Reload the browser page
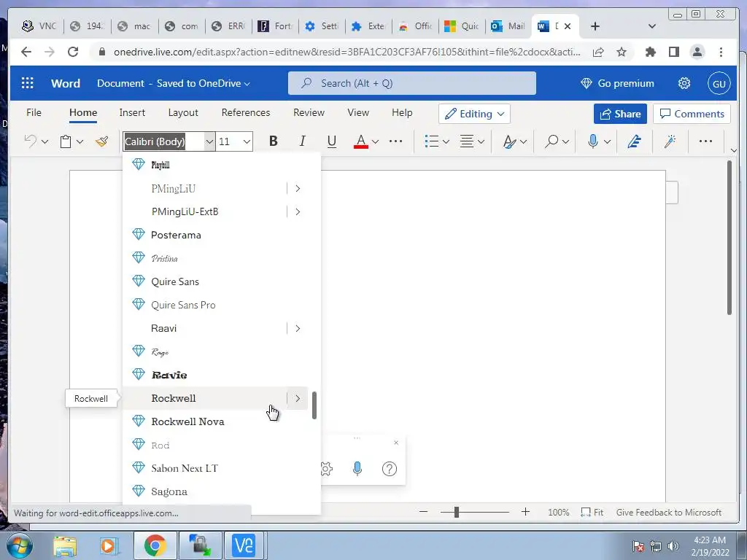Image resolution: width=747 pixels, height=560 pixels. 73,52
